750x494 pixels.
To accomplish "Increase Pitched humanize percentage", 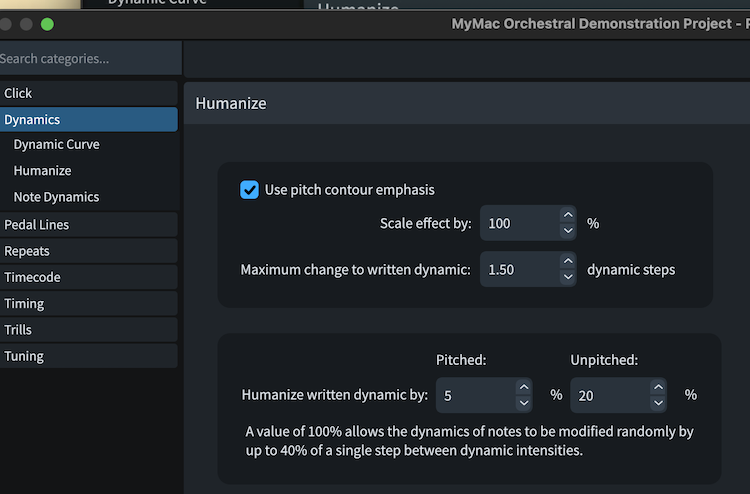I will click(x=524, y=387).
